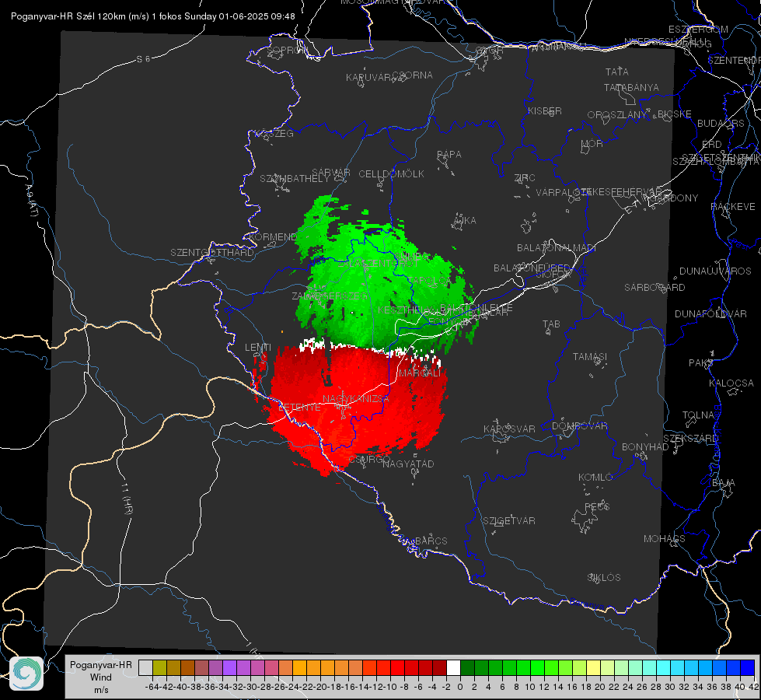The height and width of the screenshot is (700, 761).
Task: Click the BICSKE town label
Action: (x=674, y=114)
